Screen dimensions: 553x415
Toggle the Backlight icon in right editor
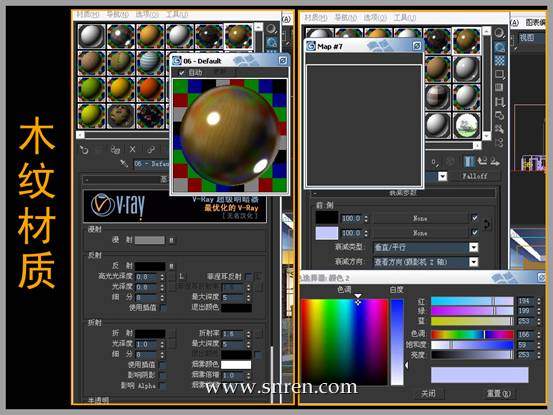coord(499,47)
